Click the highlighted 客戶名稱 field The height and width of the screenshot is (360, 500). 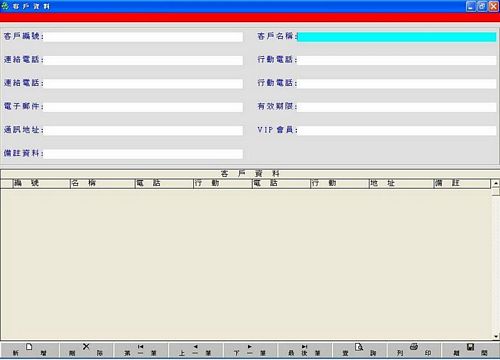(x=397, y=37)
